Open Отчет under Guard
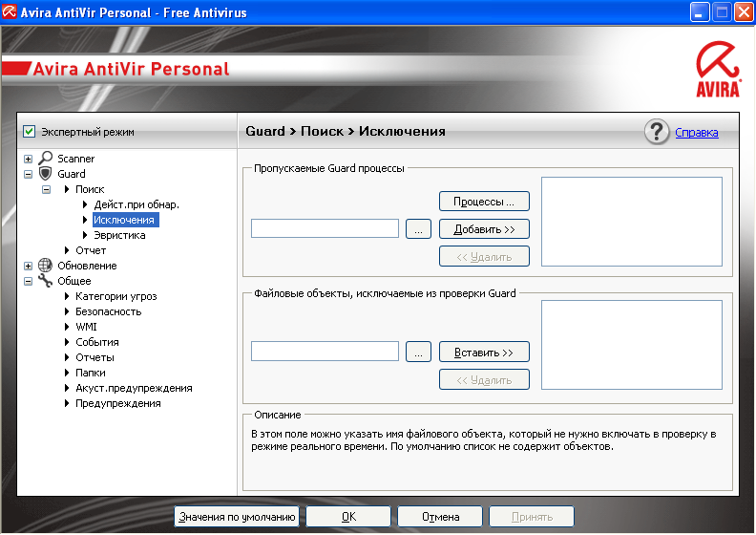This screenshot has width=756, height=535. 91,250
